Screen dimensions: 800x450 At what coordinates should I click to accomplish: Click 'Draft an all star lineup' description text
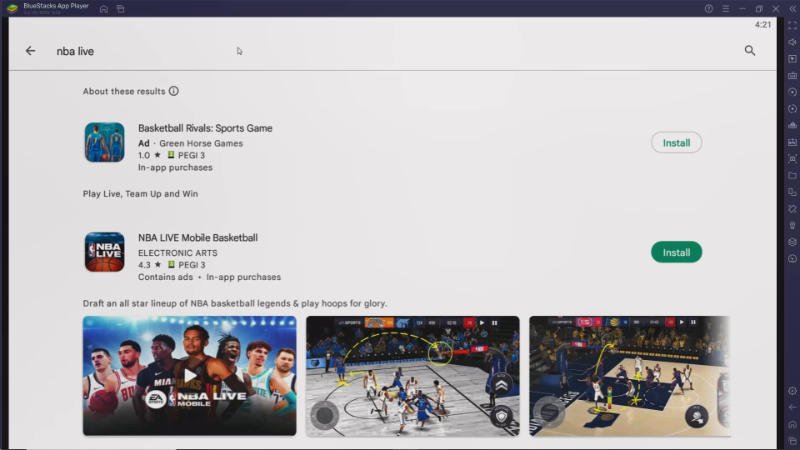click(235, 304)
